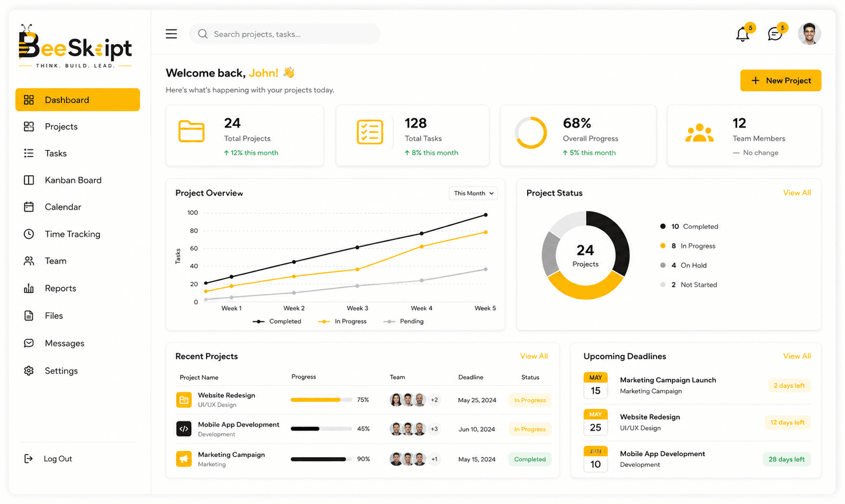Open the chat messages icon in header
Viewport: 845px width, 504px height.
point(775,34)
